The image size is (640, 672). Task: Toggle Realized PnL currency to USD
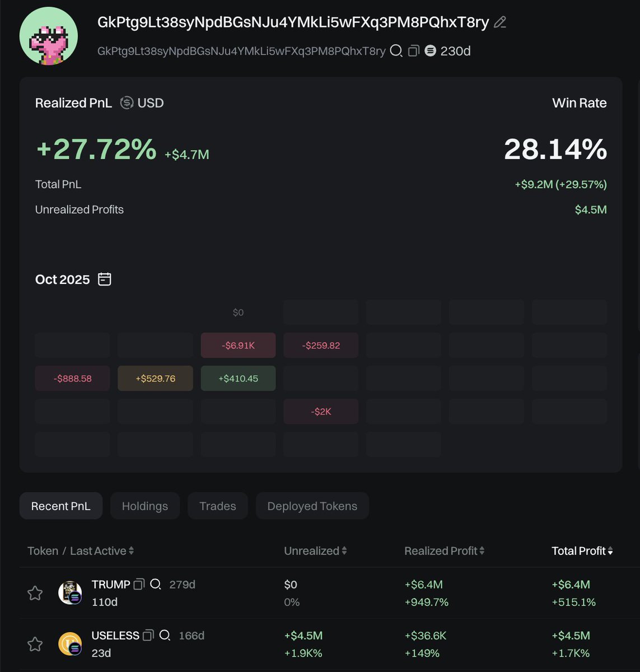coord(127,103)
